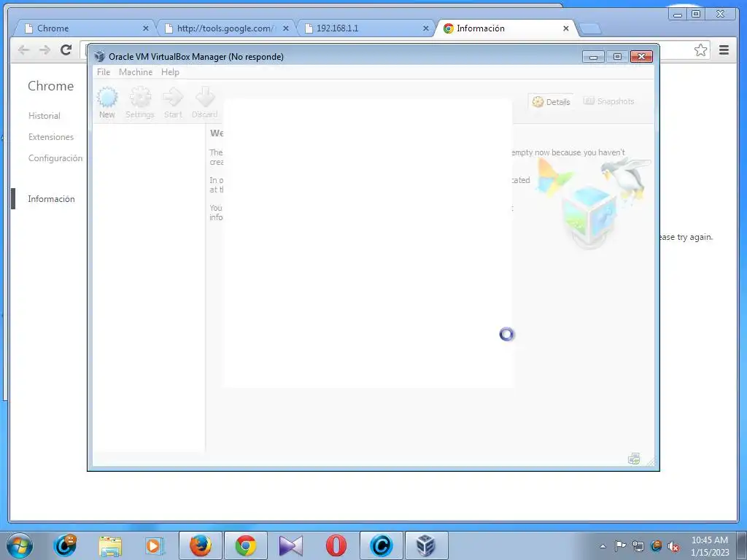The width and height of the screenshot is (747, 560).
Task: Switch to VirtualBox from the taskbar
Action: point(426,545)
